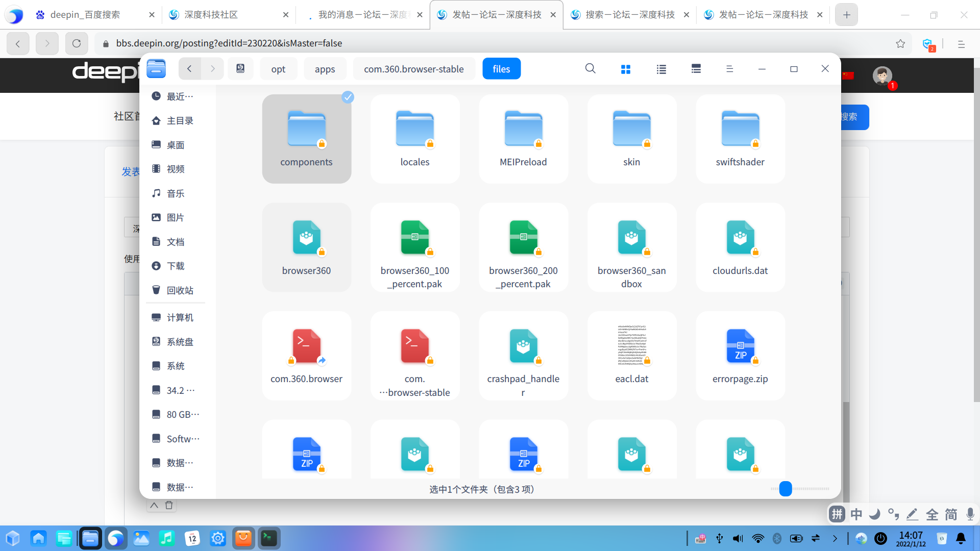The image size is (980, 551).
Task: Switch to icon grid view
Action: [x=626, y=69]
